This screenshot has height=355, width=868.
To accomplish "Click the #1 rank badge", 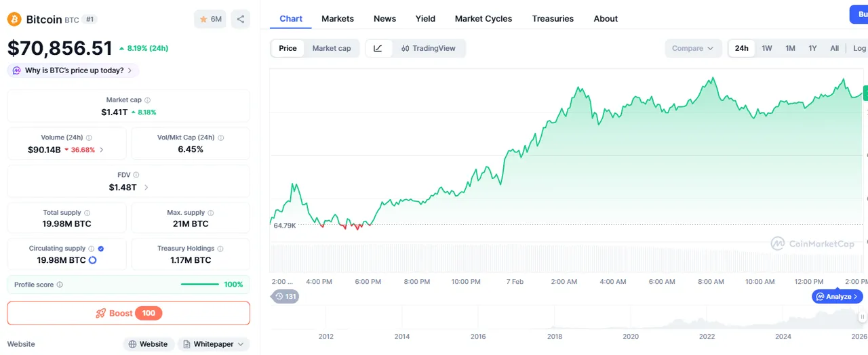I will pos(90,20).
